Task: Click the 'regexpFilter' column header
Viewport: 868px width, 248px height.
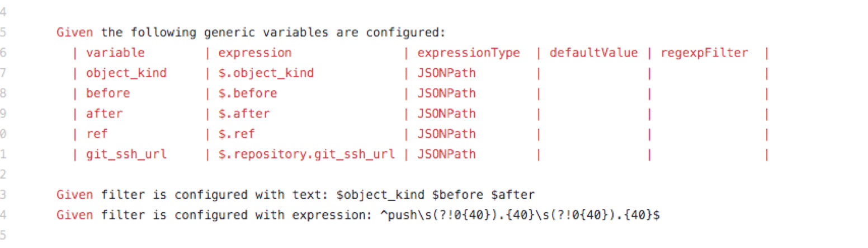Action: click(x=704, y=53)
